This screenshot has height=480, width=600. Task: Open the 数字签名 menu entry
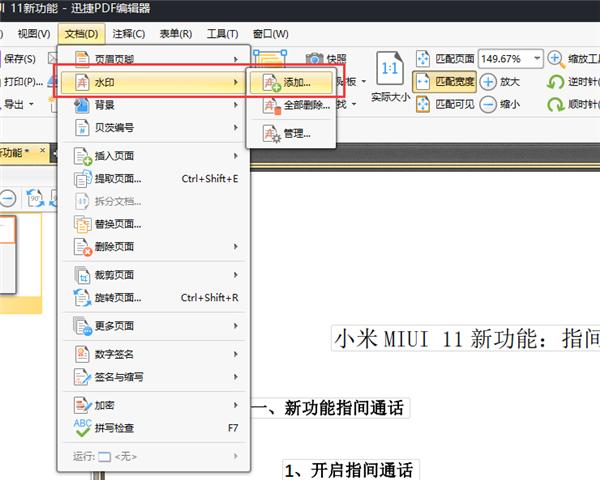pos(154,354)
